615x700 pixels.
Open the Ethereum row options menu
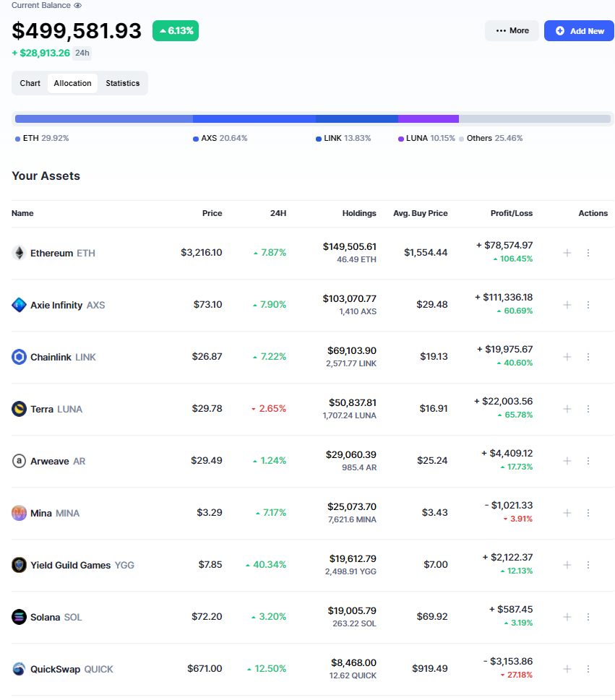(x=588, y=253)
